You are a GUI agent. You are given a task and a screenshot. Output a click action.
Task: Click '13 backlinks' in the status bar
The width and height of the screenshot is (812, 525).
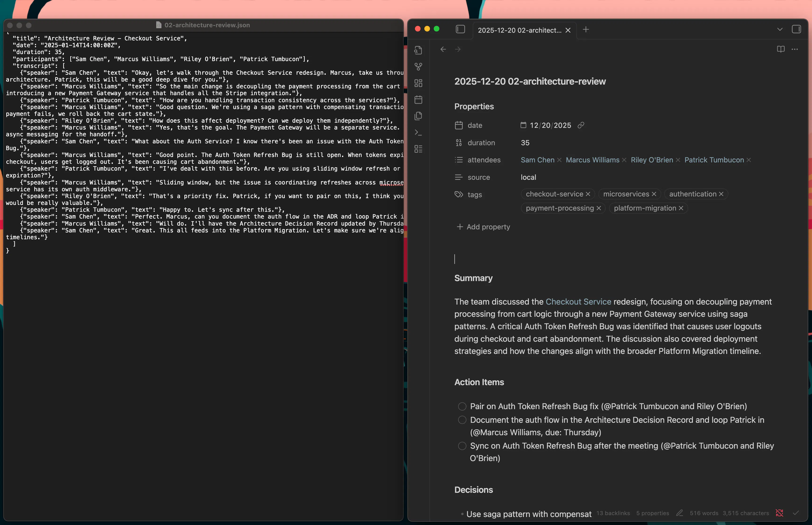click(x=613, y=513)
